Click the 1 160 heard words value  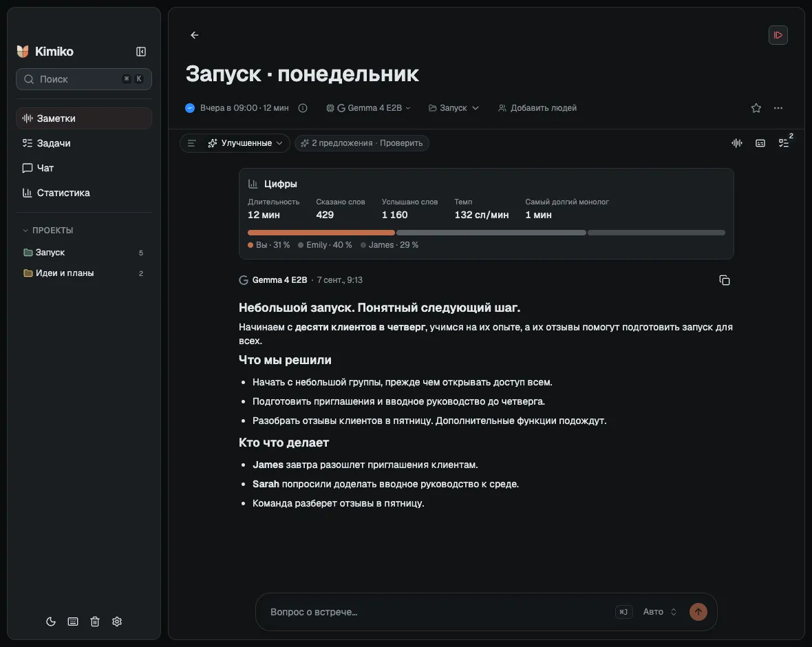[394, 215]
